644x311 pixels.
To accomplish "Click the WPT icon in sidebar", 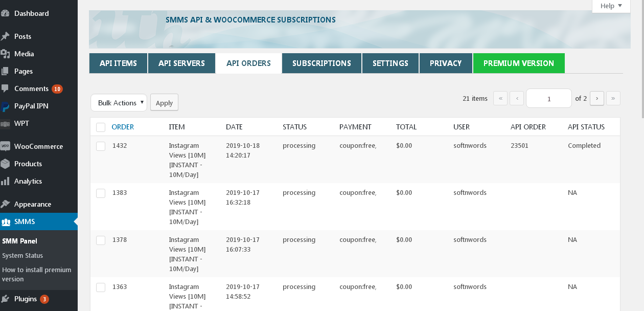I will coord(5,123).
